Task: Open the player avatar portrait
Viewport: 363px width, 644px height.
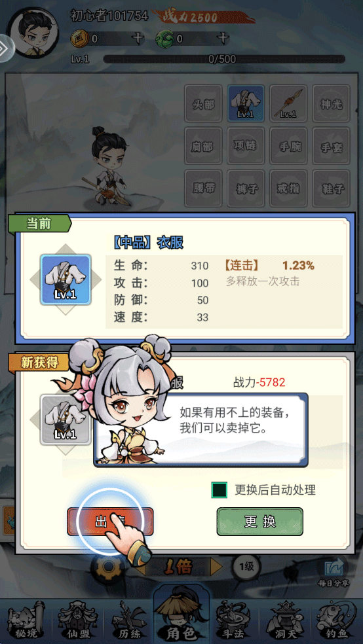Action: tap(35, 33)
